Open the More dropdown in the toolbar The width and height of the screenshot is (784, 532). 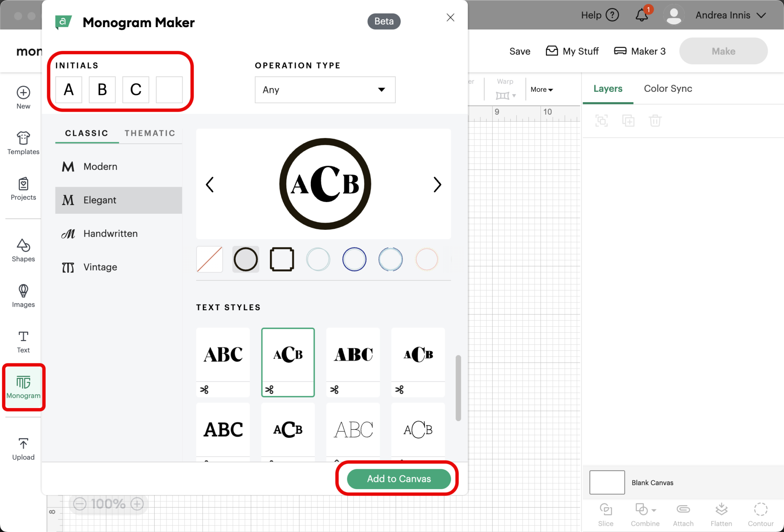(541, 89)
